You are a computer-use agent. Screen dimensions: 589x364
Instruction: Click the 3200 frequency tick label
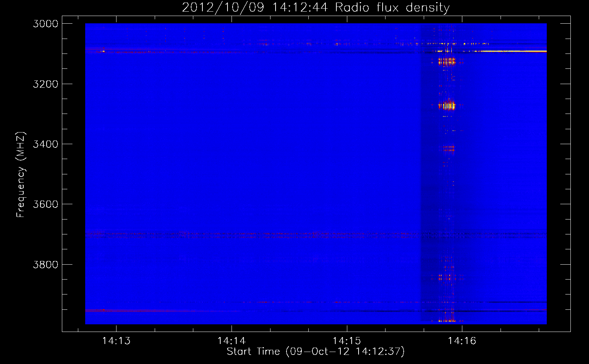[46, 84]
